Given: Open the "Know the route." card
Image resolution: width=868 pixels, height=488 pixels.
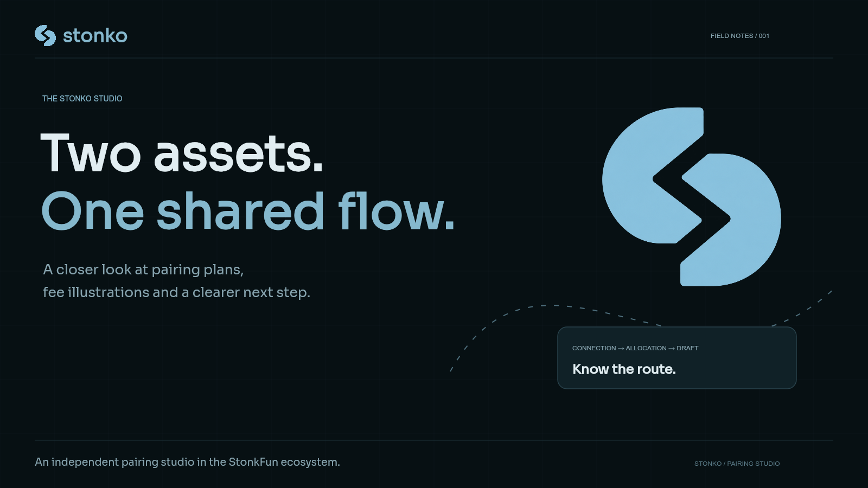Looking at the screenshot, I should [x=677, y=358].
